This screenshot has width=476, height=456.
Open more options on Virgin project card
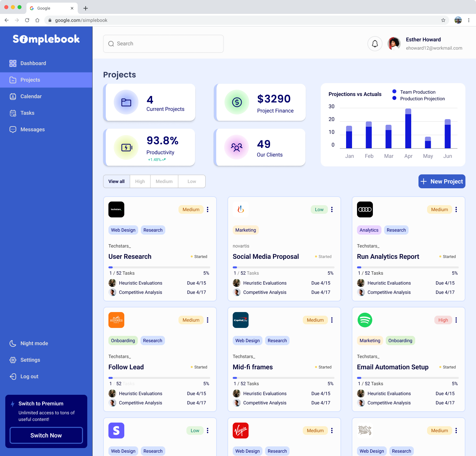(332, 431)
